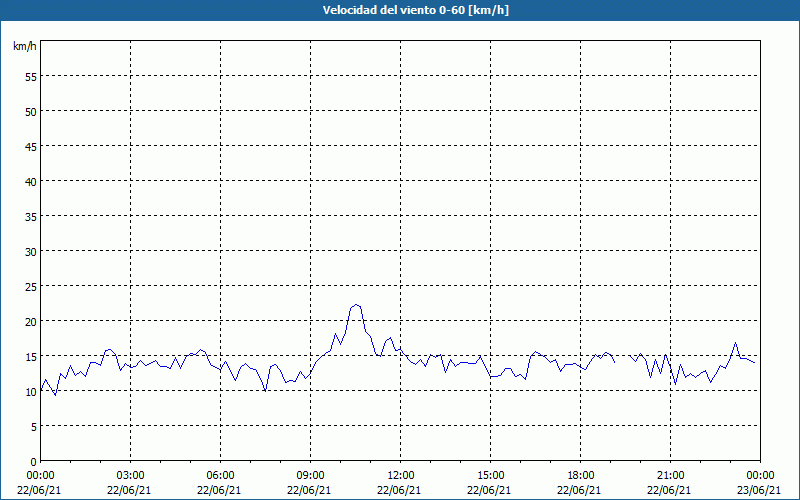The height and width of the screenshot is (500, 800).
Task: Select the y-axis value 40
Action: tap(31, 182)
